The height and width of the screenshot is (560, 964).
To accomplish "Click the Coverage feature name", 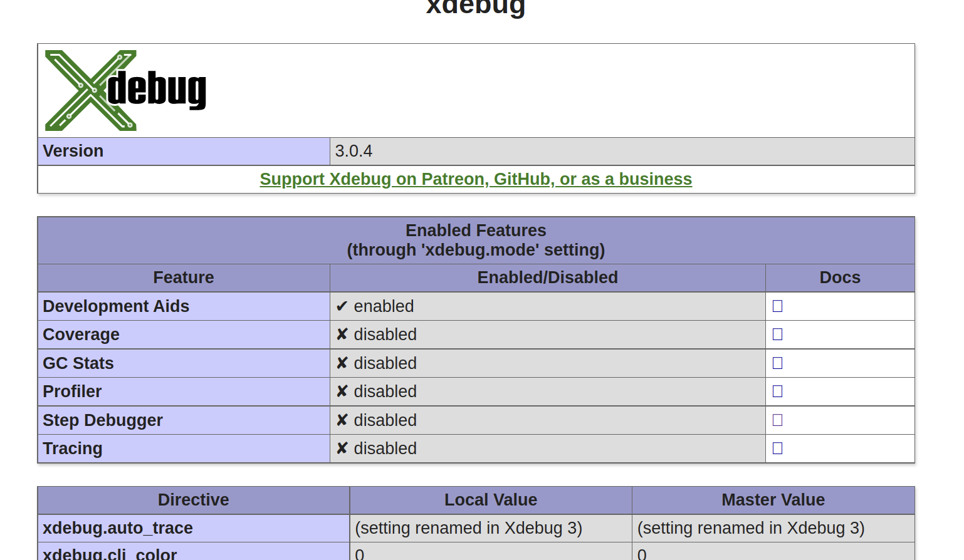I will [x=81, y=334].
